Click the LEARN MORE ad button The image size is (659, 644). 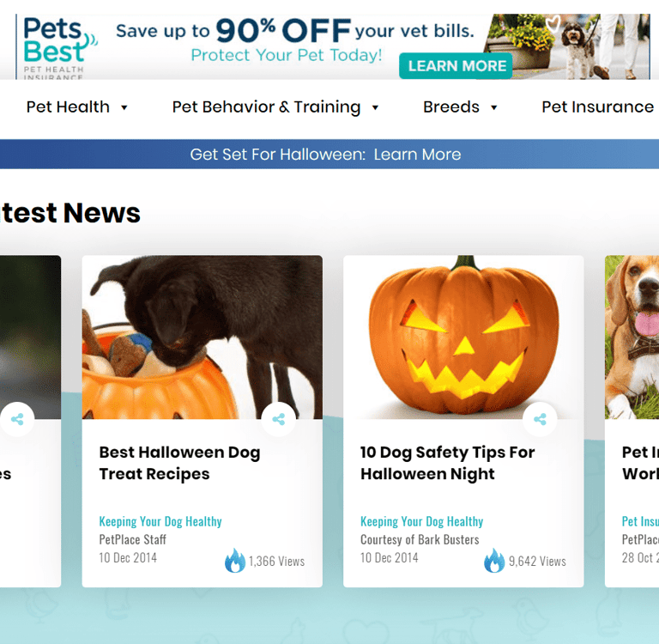point(456,65)
